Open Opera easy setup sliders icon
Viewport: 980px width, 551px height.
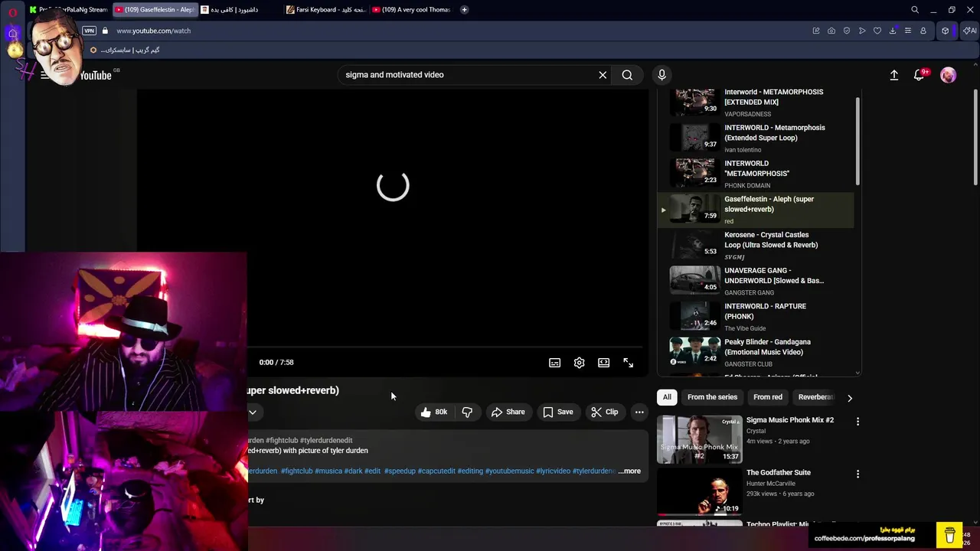tap(908, 31)
